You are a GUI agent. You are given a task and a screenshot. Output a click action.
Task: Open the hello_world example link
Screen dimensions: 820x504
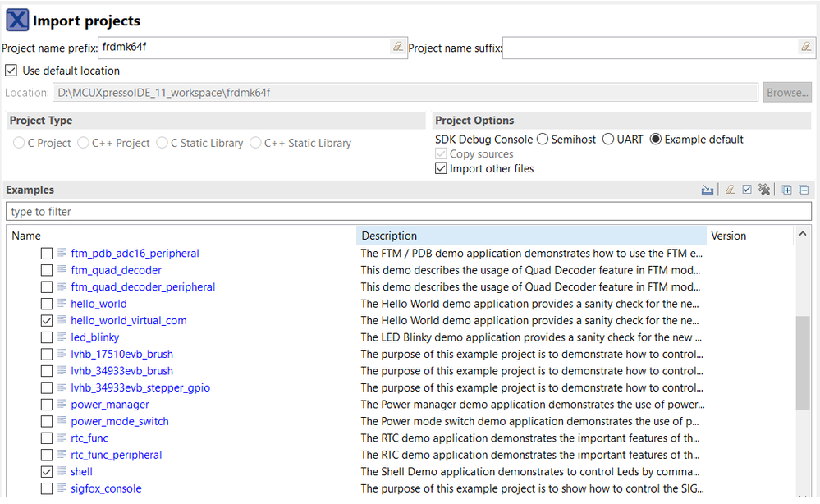point(98,304)
